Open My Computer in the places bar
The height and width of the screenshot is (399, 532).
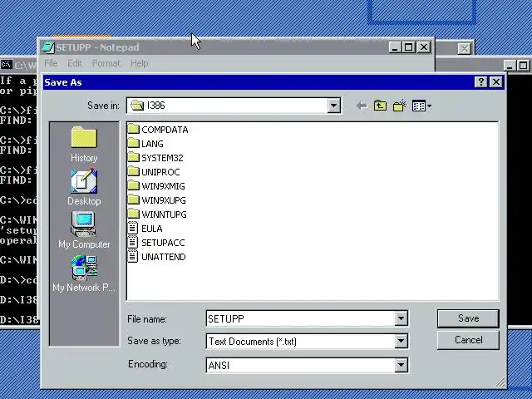pos(84,230)
